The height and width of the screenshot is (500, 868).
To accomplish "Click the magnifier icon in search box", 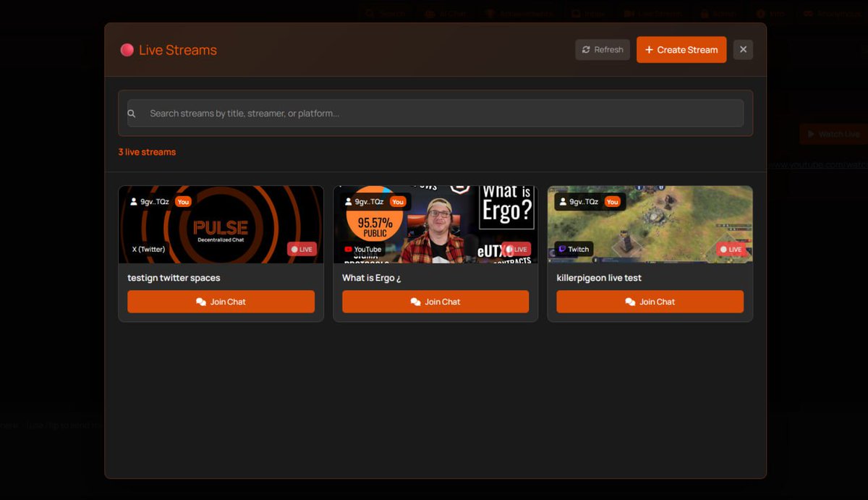I will point(132,114).
